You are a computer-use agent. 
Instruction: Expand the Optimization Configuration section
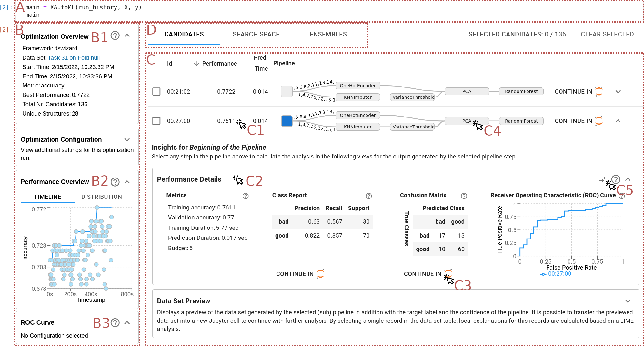point(127,140)
